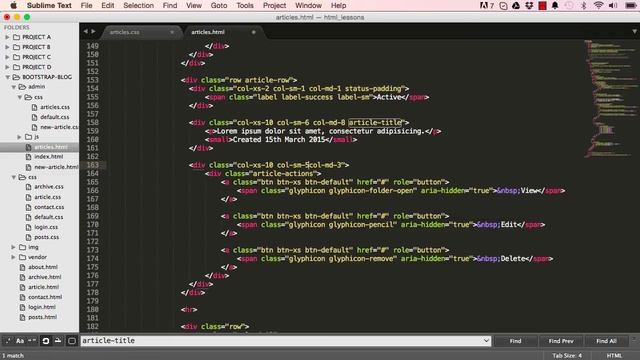Open archive.css in the sidebar
The width and height of the screenshot is (640, 360).
click(x=49, y=187)
